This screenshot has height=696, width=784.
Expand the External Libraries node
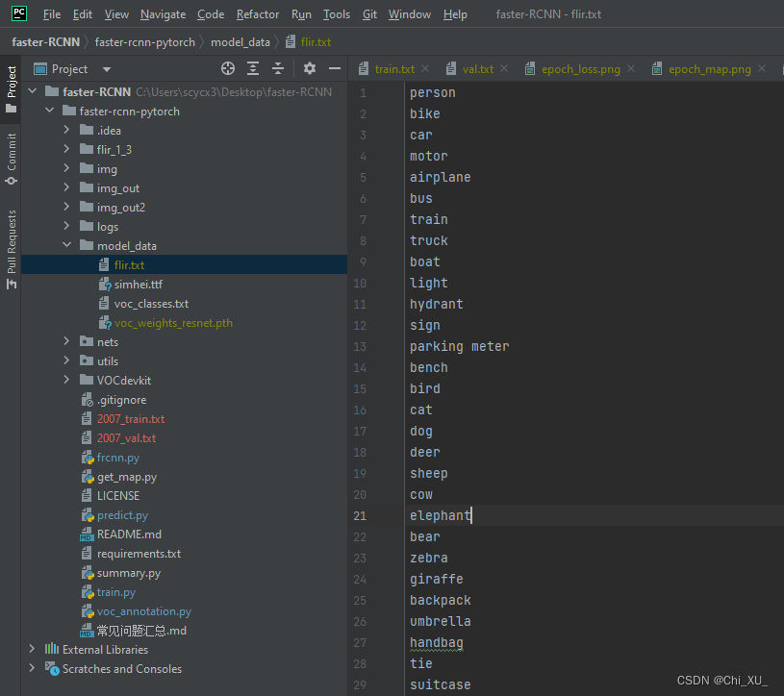point(33,649)
